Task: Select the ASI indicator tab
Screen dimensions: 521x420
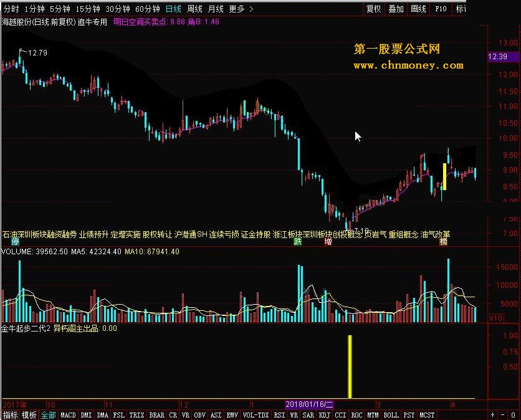Action: (x=216, y=415)
